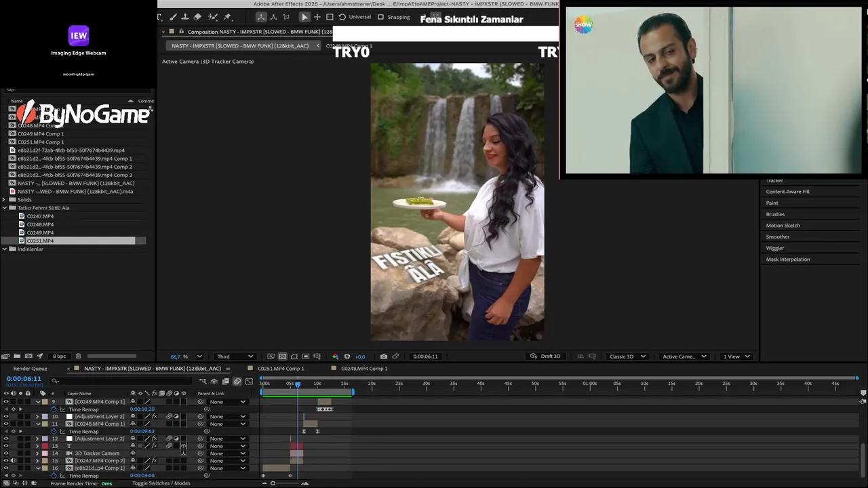Toggle the Motion Blur enable icon in timeline
This screenshot has width=868, height=488.
(237, 381)
